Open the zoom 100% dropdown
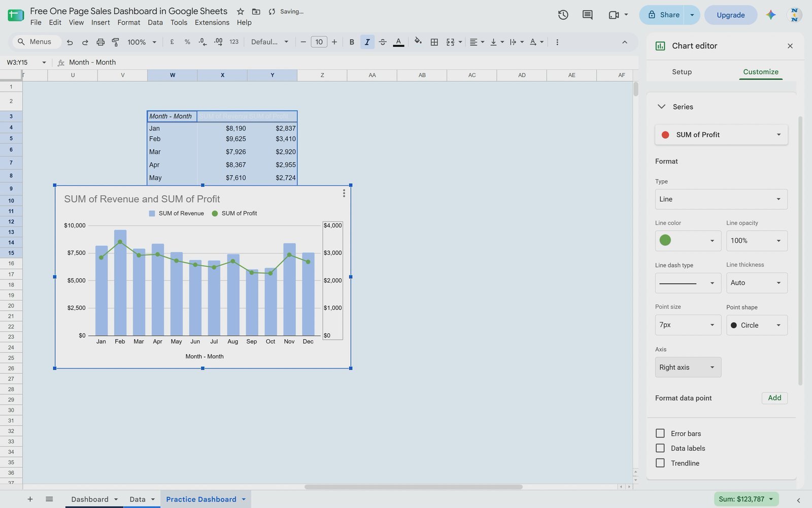 (x=142, y=42)
